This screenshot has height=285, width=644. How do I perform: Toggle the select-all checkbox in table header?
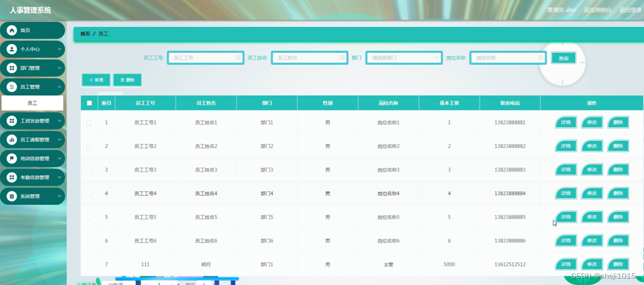[x=89, y=103]
